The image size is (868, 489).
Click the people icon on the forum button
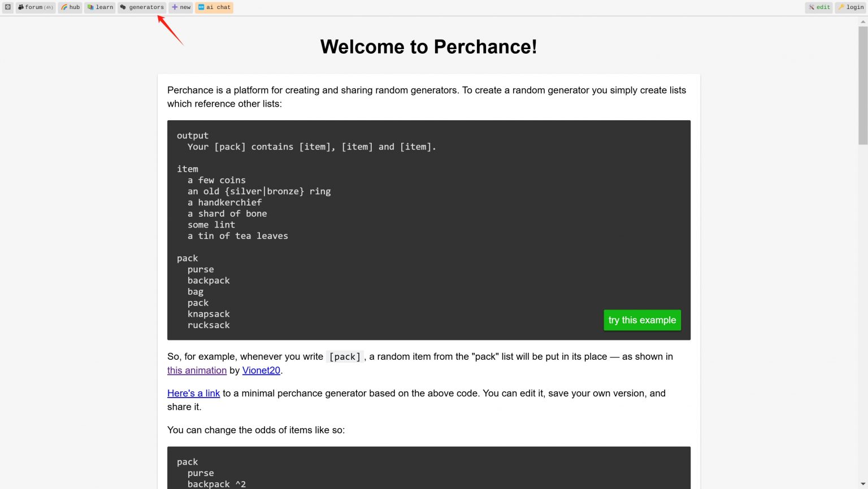(20, 7)
